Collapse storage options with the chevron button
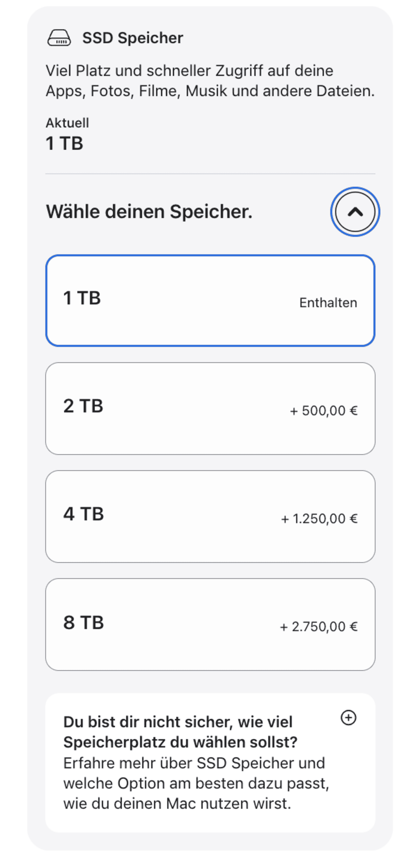The width and height of the screenshot is (418, 868). [x=355, y=212]
